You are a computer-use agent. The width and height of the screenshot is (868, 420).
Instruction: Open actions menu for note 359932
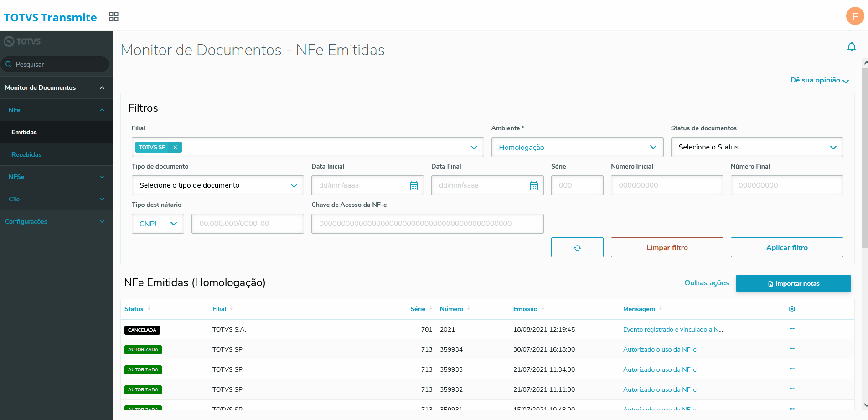pyautogui.click(x=792, y=389)
